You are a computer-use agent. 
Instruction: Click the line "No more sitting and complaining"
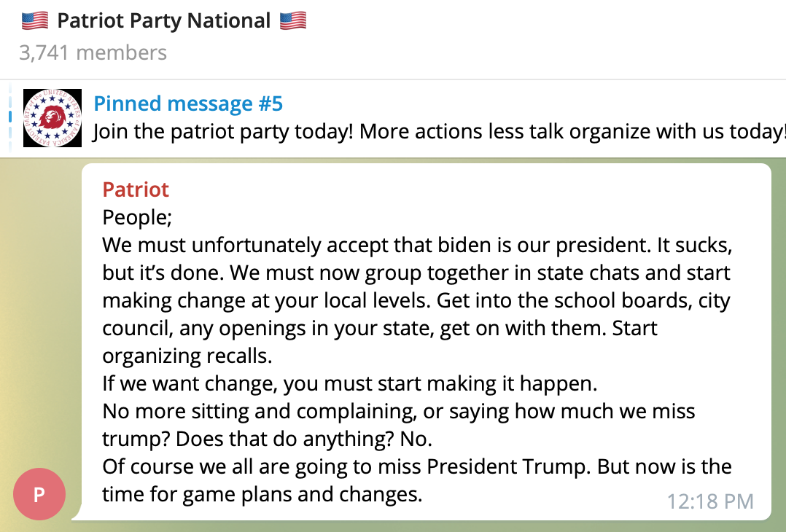pos(399,411)
